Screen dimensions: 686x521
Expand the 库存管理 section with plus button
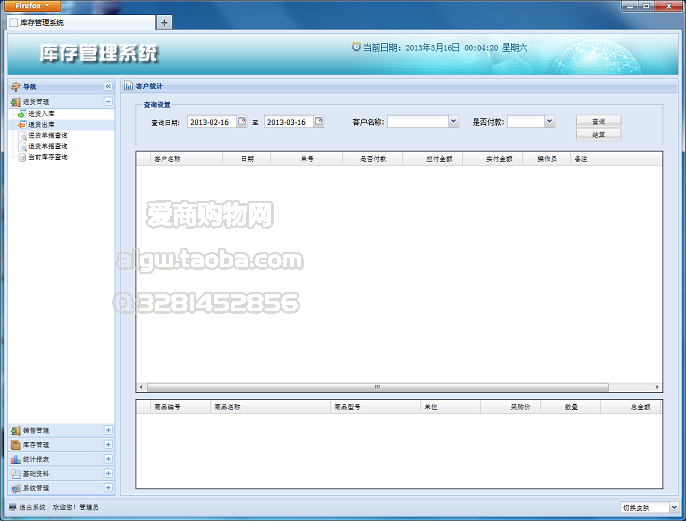(x=108, y=444)
